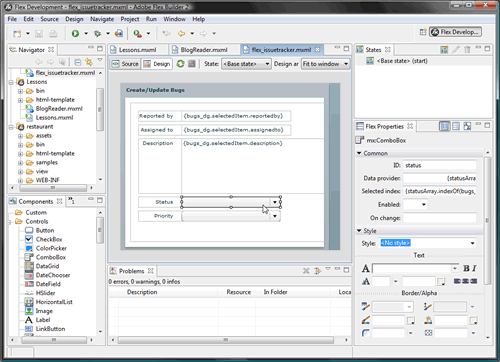Open the background color swatch picker
The height and width of the screenshot is (362, 500).
click(x=473, y=321)
